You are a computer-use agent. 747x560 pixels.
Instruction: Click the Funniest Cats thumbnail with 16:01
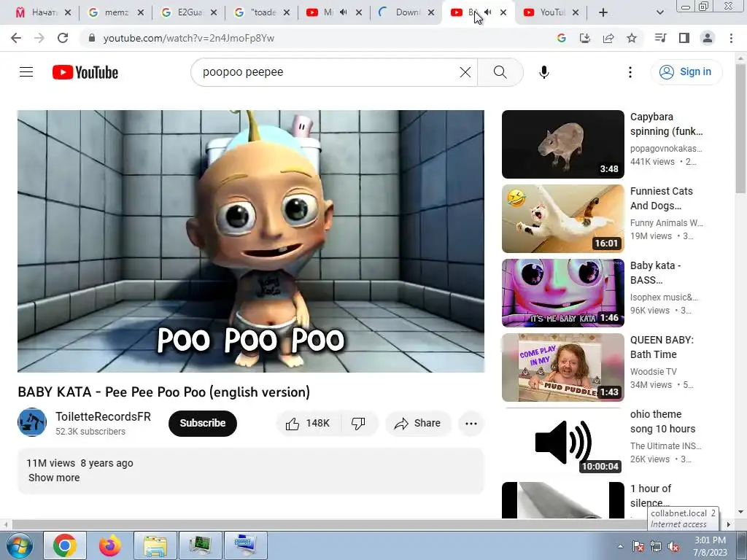(562, 219)
